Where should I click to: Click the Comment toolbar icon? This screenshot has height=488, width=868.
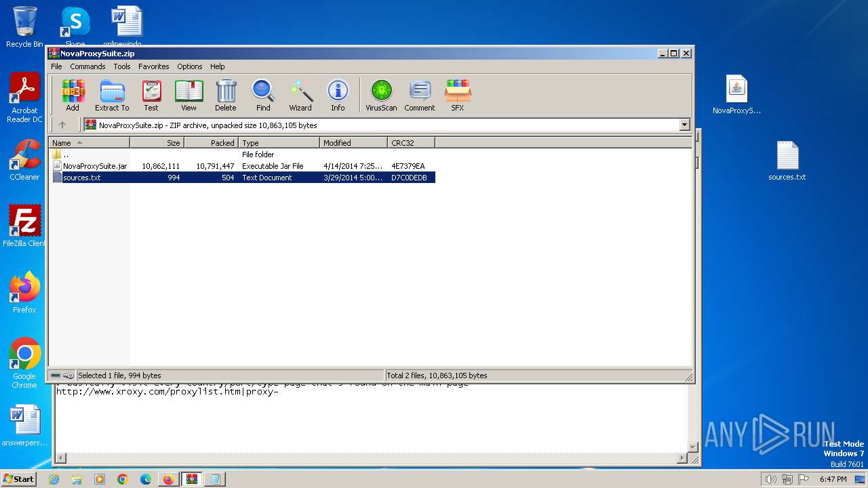[x=420, y=95]
